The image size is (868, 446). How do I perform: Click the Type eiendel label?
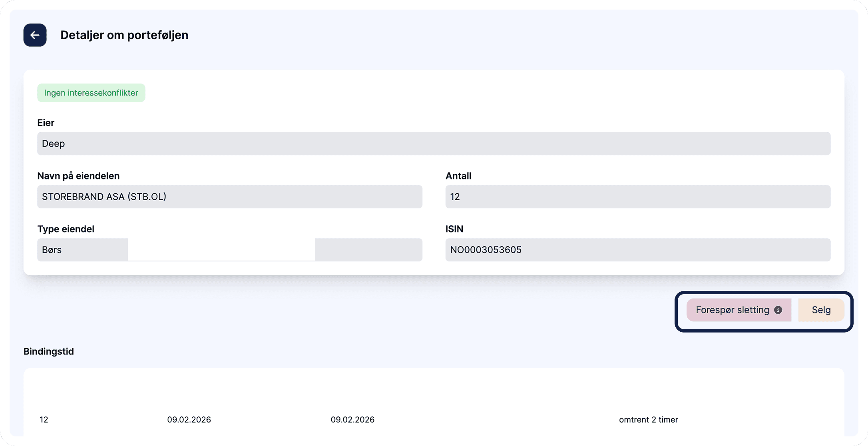point(66,229)
